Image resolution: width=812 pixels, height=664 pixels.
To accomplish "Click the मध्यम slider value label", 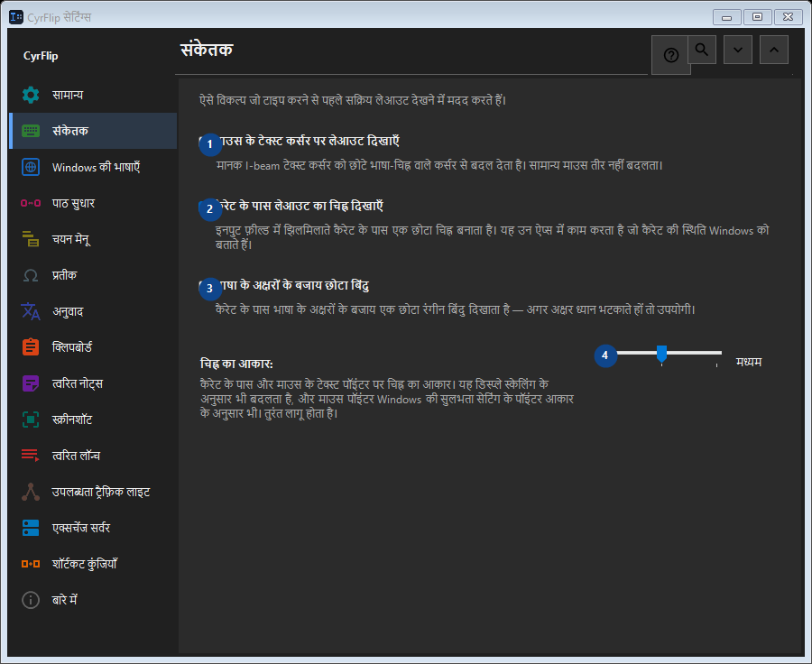I will [x=749, y=362].
